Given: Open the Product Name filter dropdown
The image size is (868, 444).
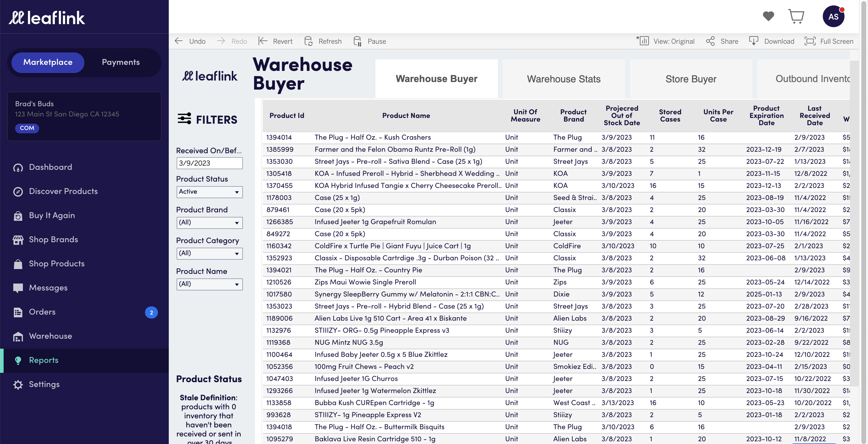Looking at the screenshot, I should (209, 284).
